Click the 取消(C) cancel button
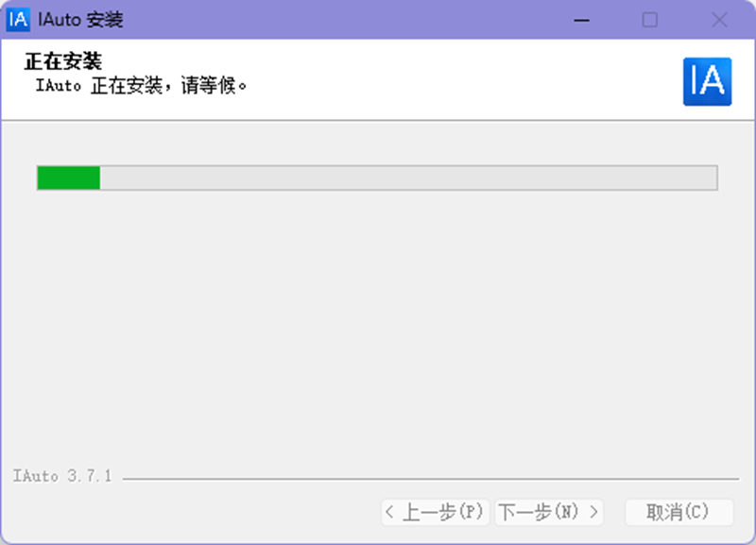 pos(679,512)
